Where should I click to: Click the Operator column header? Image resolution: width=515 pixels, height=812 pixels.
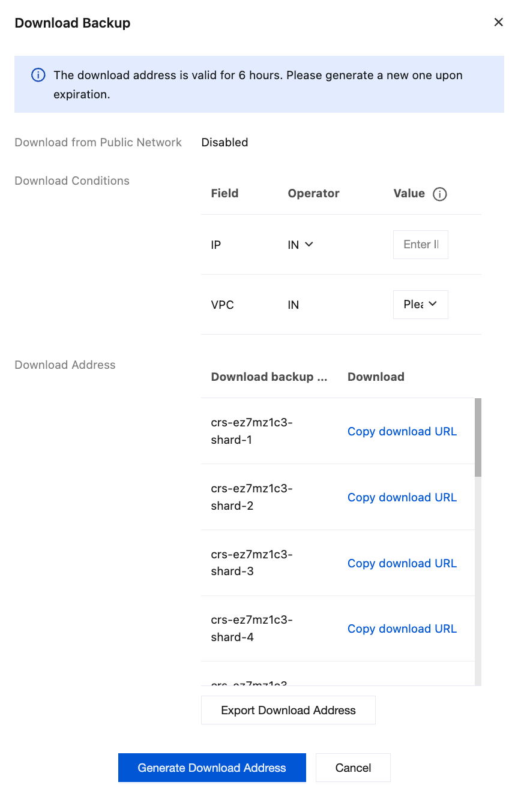[313, 194]
